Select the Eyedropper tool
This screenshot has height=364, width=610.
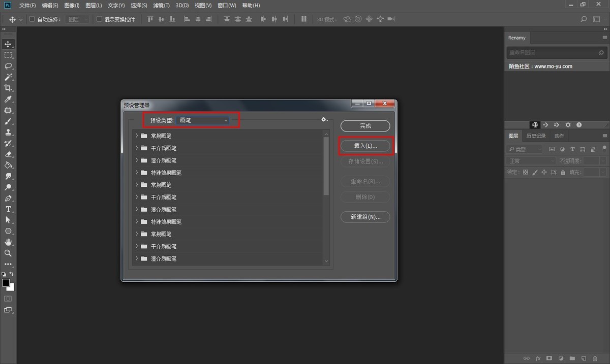pos(8,100)
